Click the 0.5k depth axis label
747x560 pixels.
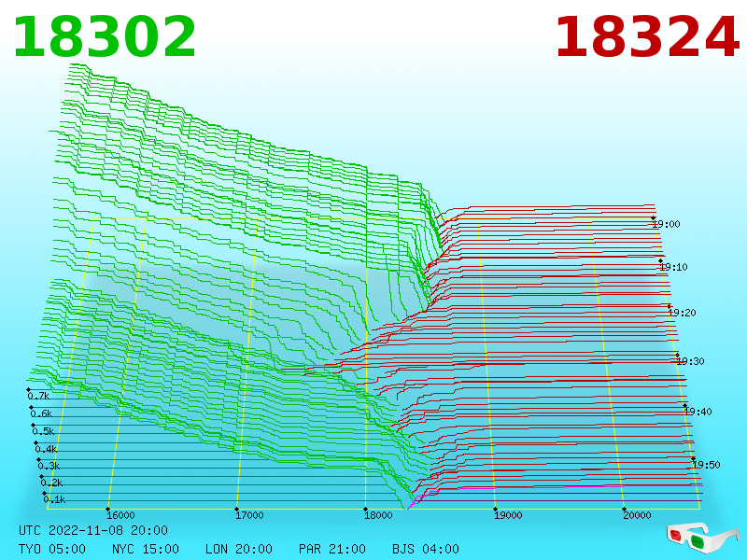[43, 431]
